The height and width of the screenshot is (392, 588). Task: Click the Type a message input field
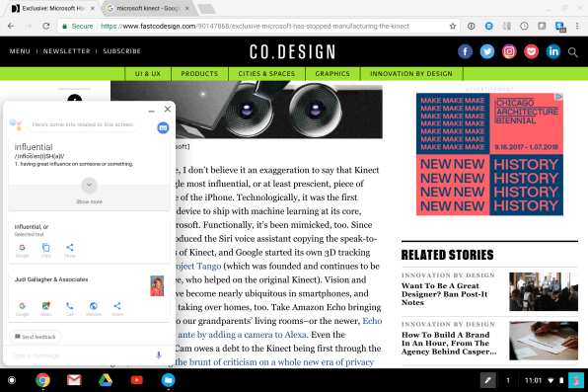pos(81,355)
